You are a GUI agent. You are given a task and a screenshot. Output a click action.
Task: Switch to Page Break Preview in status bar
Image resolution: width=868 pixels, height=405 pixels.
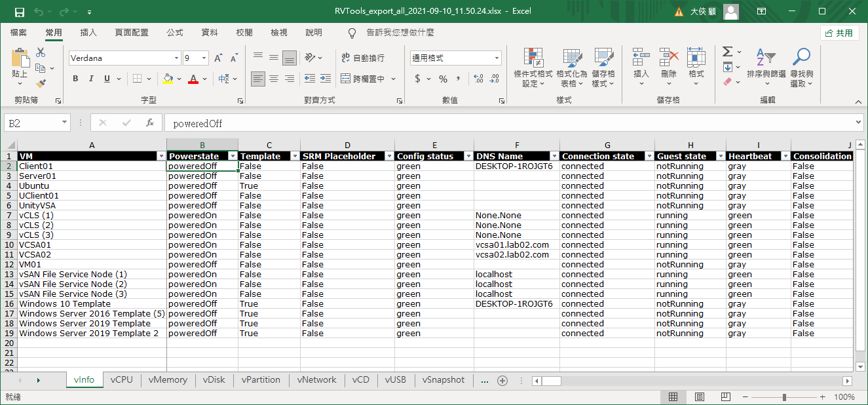click(725, 397)
